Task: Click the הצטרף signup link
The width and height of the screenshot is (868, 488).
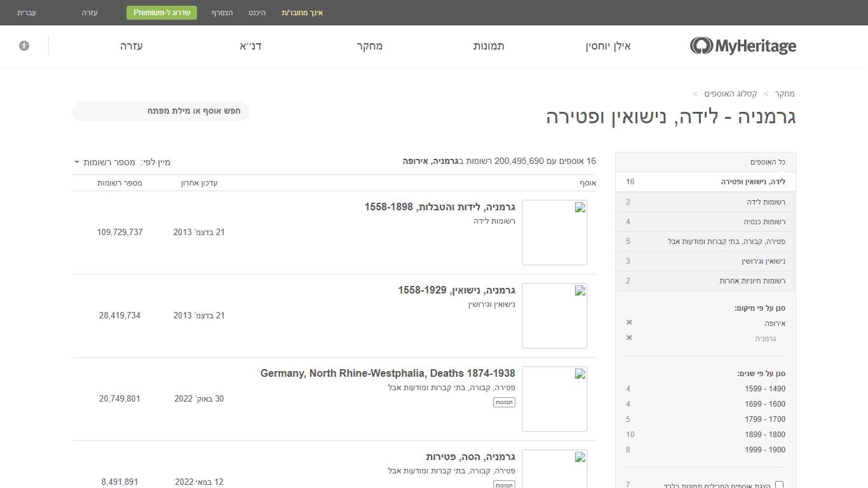Action: 222,13
